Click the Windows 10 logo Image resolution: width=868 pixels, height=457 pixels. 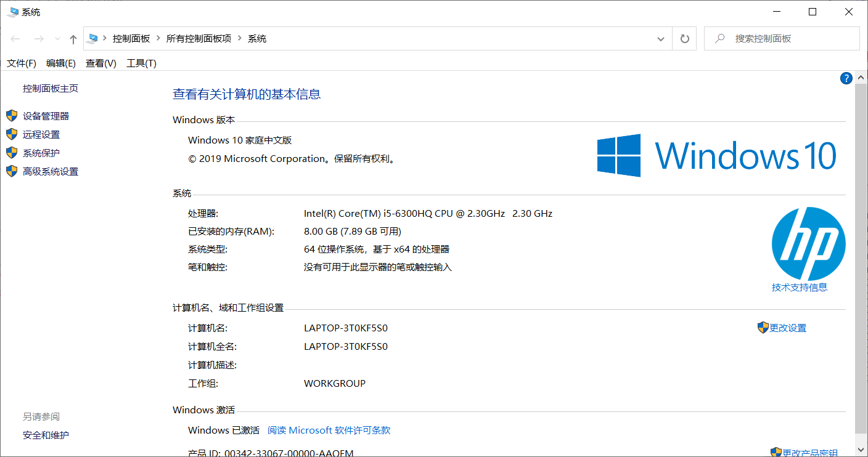tap(716, 155)
